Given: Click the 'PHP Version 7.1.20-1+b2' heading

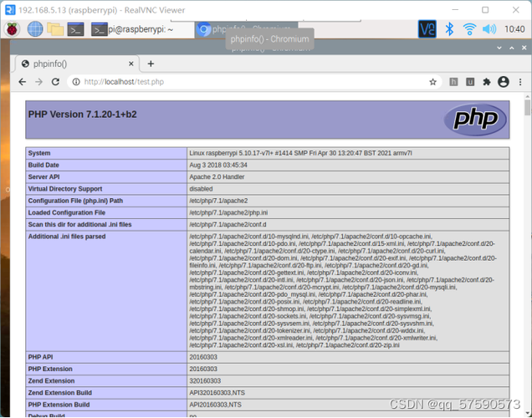Looking at the screenshot, I should [83, 115].
